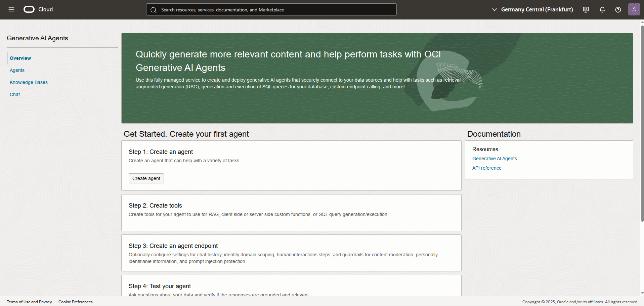Image resolution: width=644 pixels, height=306 pixels.
Task: Focus the Search resources and services field
Action: click(271, 9)
